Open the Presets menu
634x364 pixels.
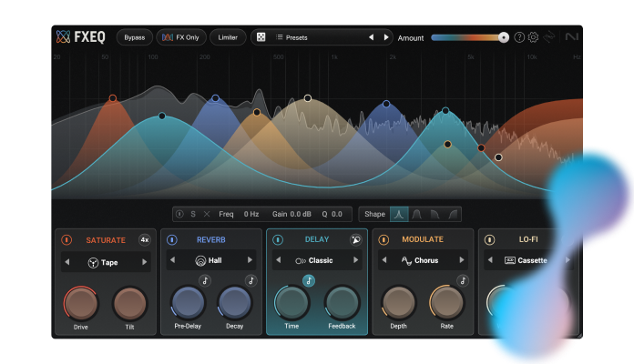pos(296,37)
